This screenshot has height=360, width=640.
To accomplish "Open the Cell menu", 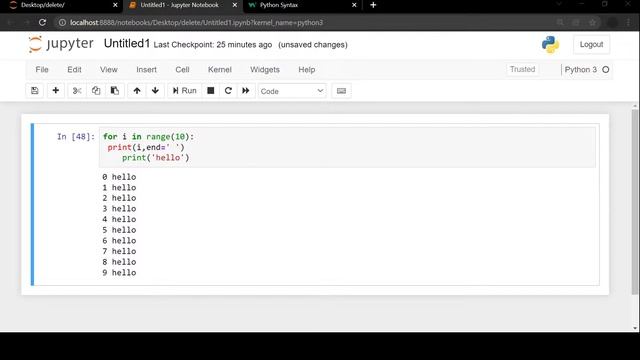I will click(x=182, y=69).
